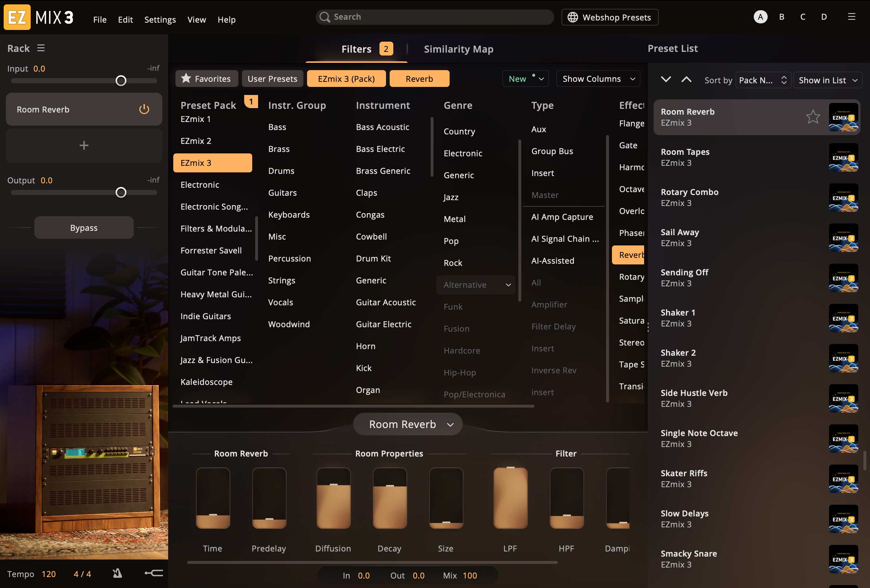Image resolution: width=870 pixels, height=588 pixels.
Task: Click the metronome icon near Tempo
Action: pos(118,573)
